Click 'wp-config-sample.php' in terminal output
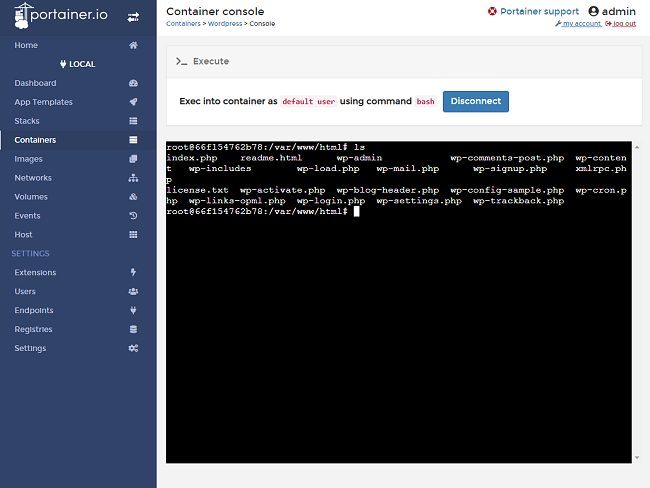This screenshot has width=650, height=488. pos(507,190)
